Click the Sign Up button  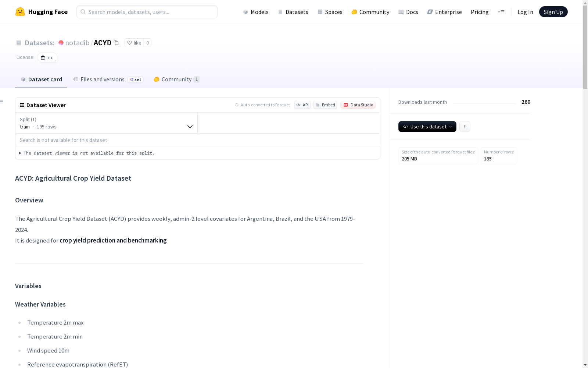(553, 12)
